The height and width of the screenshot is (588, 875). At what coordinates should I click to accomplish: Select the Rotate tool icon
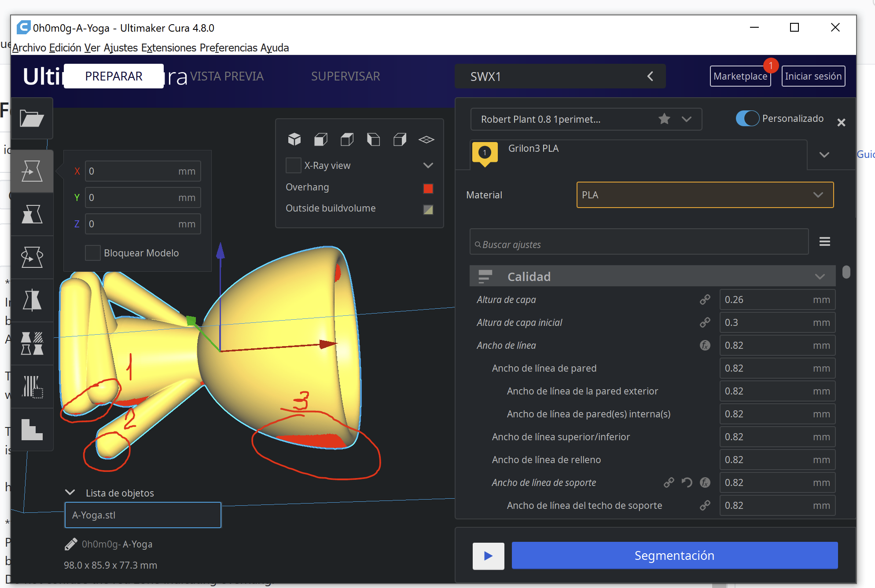pyautogui.click(x=32, y=257)
